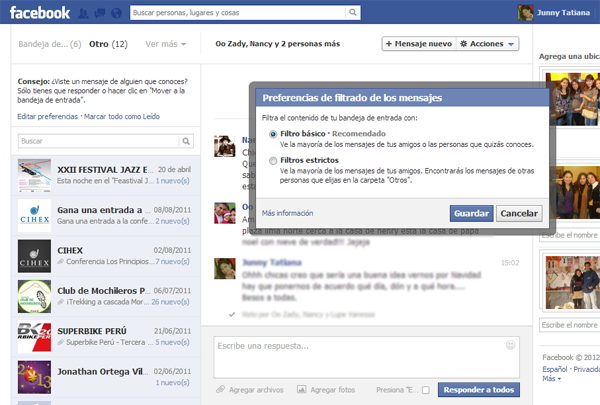The image size is (600, 405).
Task: Open the Acciones dropdown menu
Action: (487, 44)
